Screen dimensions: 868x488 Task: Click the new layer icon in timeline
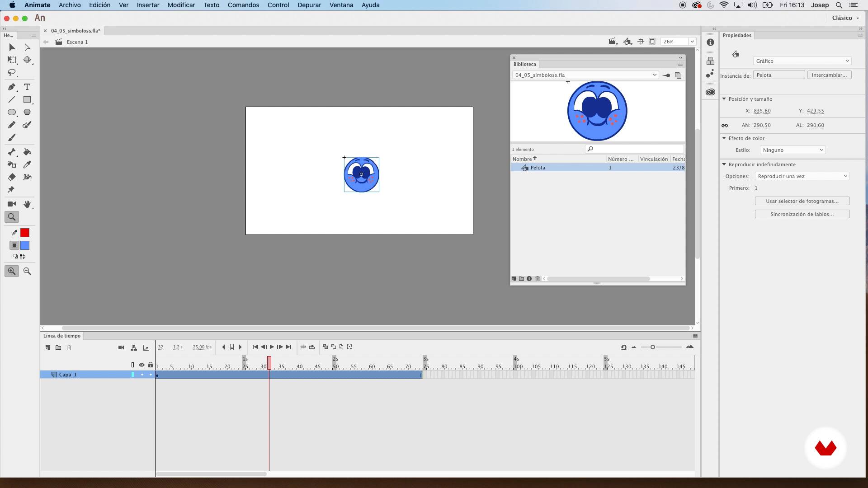point(48,347)
